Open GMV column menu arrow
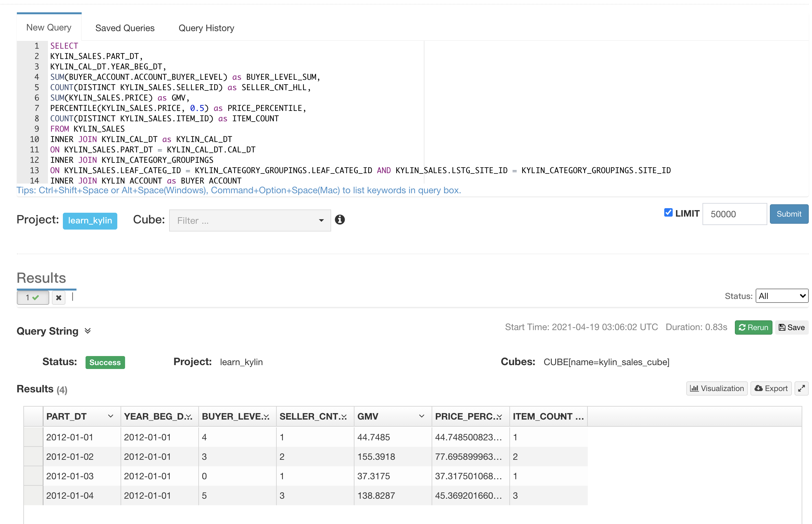 (x=421, y=416)
